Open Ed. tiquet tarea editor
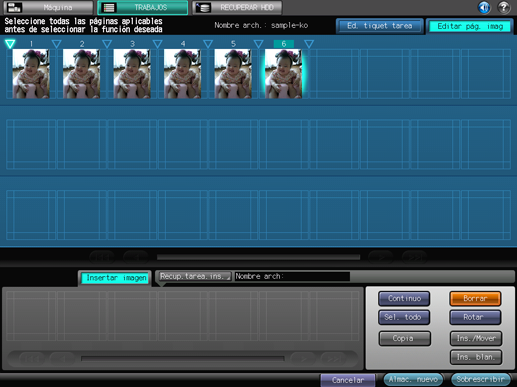517x387 pixels. (x=380, y=26)
